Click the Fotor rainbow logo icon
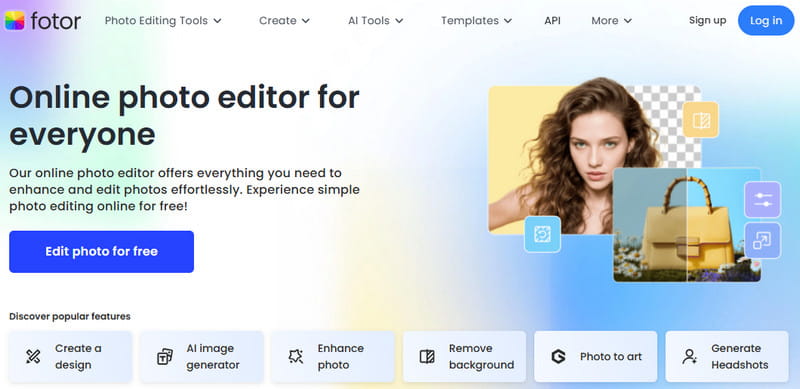Image resolution: width=800 pixels, height=389 pixels. [x=14, y=20]
